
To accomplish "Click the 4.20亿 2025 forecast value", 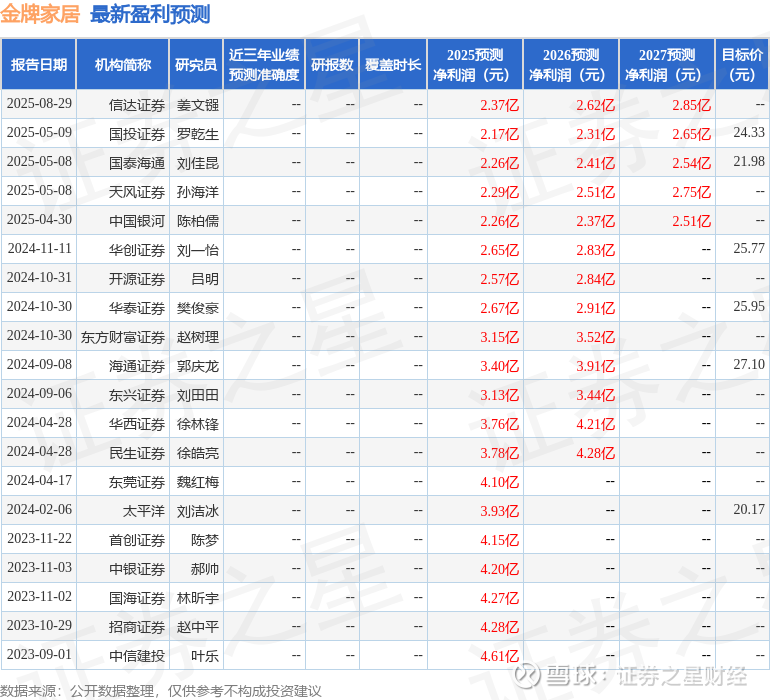I will (499, 569).
